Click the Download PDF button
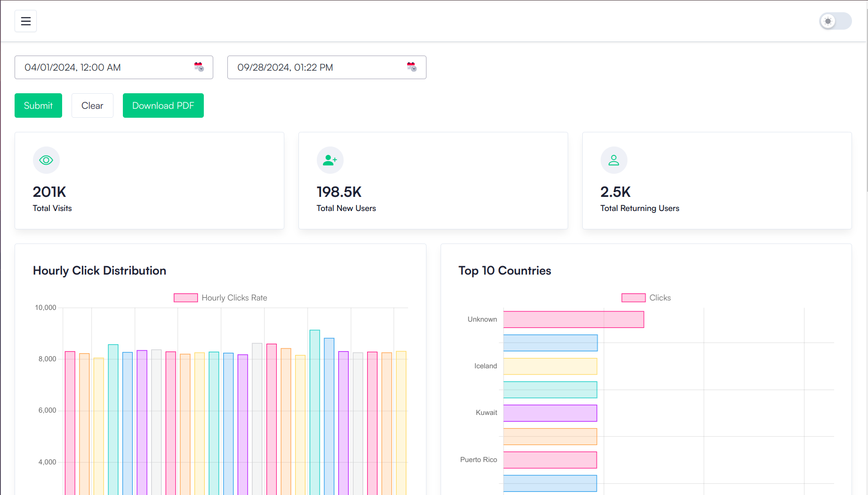 163,105
